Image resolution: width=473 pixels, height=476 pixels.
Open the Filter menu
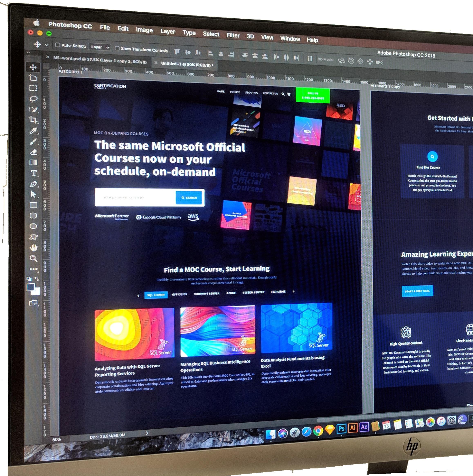pos(233,36)
